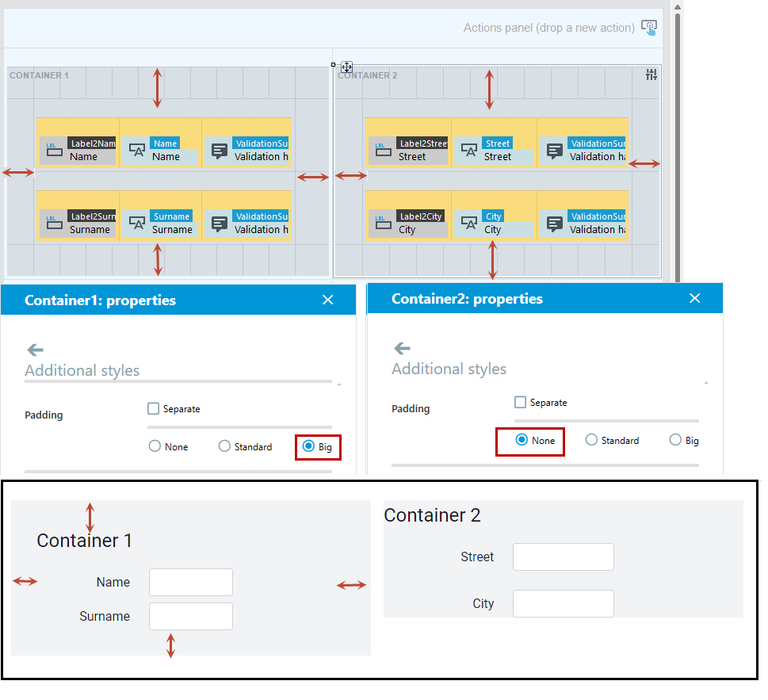Enable Separate checkbox in Container1 padding
The width and height of the screenshot is (768, 700).
153,408
